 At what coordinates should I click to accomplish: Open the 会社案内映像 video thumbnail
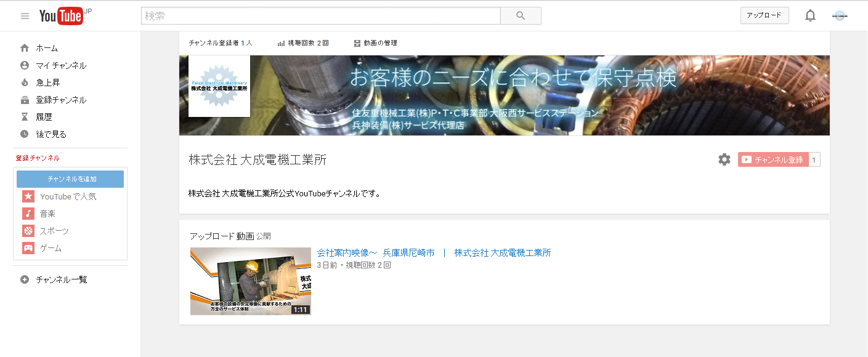[x=251, y=281]
